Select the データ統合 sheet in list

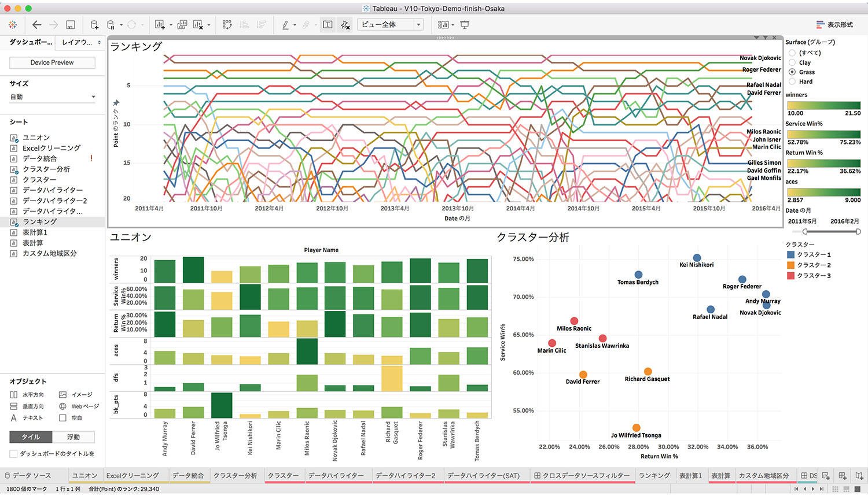point(39,158)
